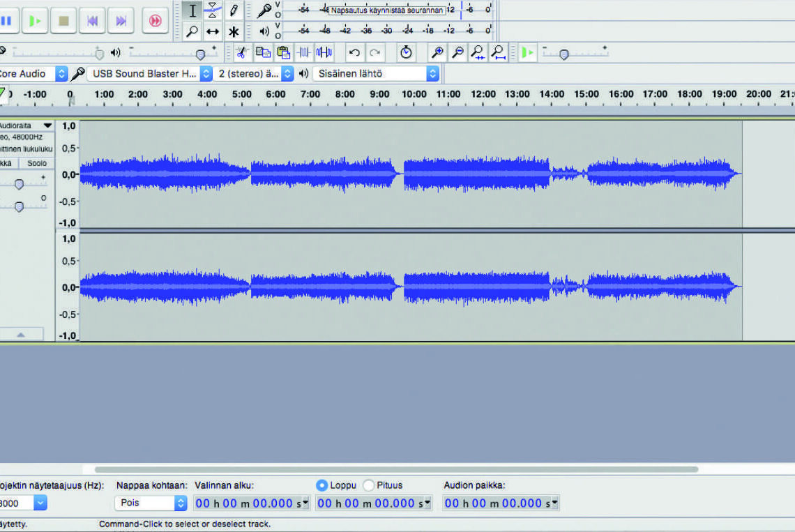Image resolution: width=795 pixels, height=532 pixels.
Task: Click the Cut scissors icon
Action: (242, 53)
